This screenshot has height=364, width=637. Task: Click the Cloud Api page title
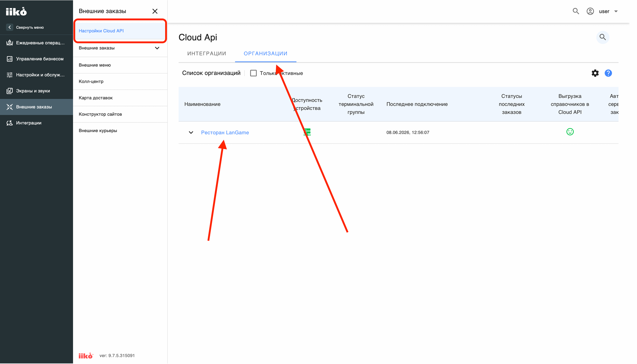click(x=198, y=37)
